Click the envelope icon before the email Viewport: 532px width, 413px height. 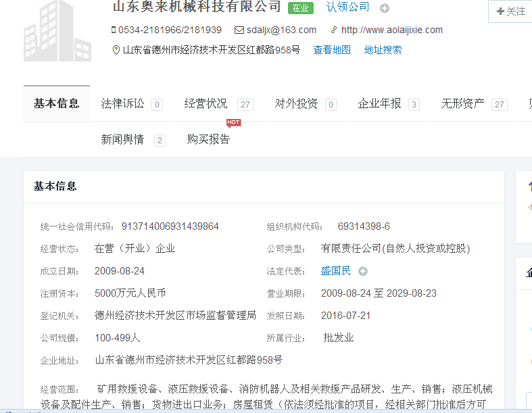pos(239,30)
